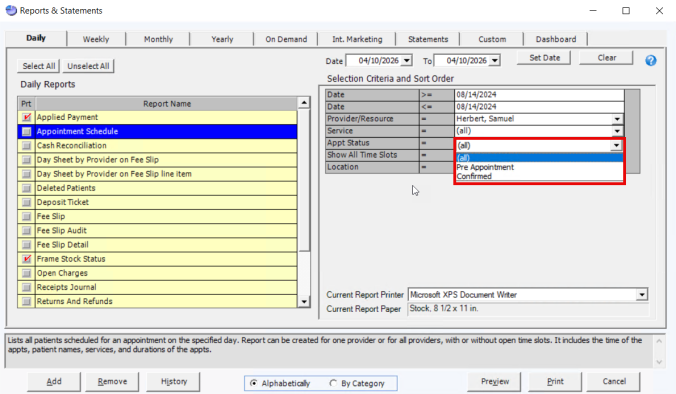This screenshot has height=394, width=676.
Task: Click the Print button
Action: (x=555, y=381)
